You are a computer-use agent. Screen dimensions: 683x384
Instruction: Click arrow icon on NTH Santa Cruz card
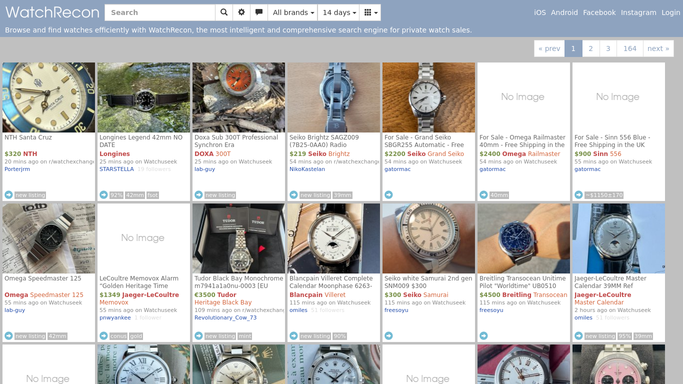point(9,195)
